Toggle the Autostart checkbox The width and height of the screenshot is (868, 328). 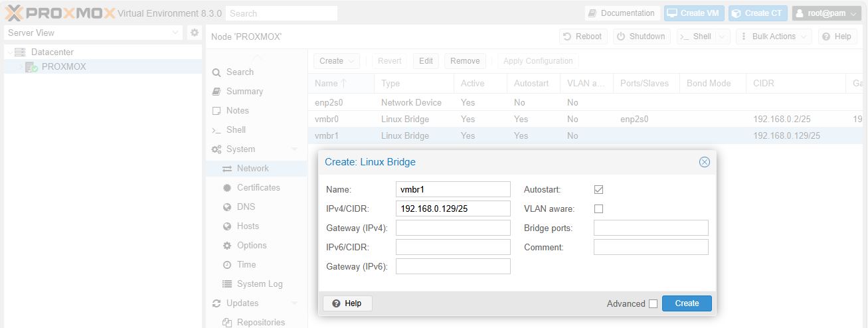(x=598, y=189)
